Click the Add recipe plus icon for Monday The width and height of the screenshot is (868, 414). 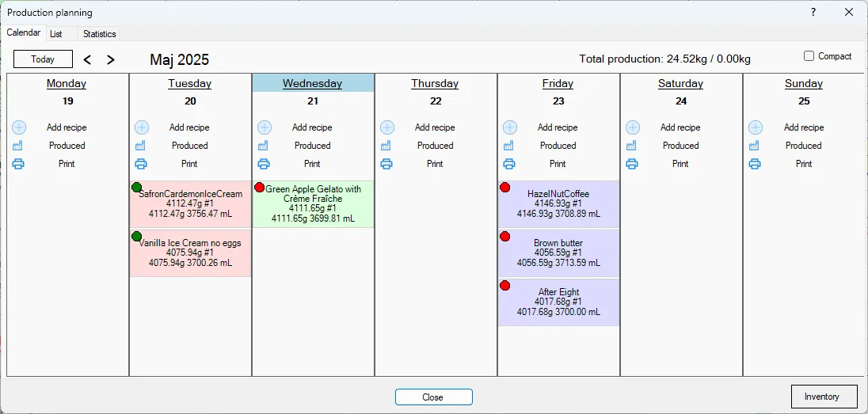19,127
